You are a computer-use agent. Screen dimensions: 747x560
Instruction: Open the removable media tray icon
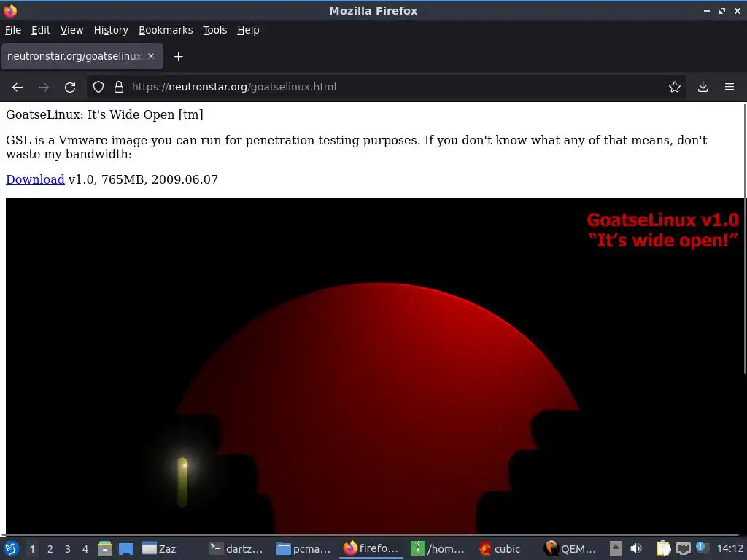click(616, 548)
